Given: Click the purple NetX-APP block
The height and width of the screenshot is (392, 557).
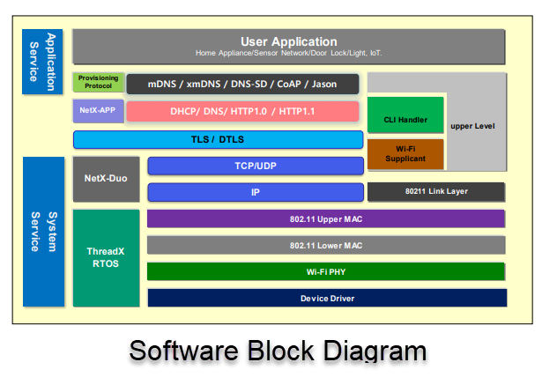Looking at the screenshot, I should (x=98, y=111).
